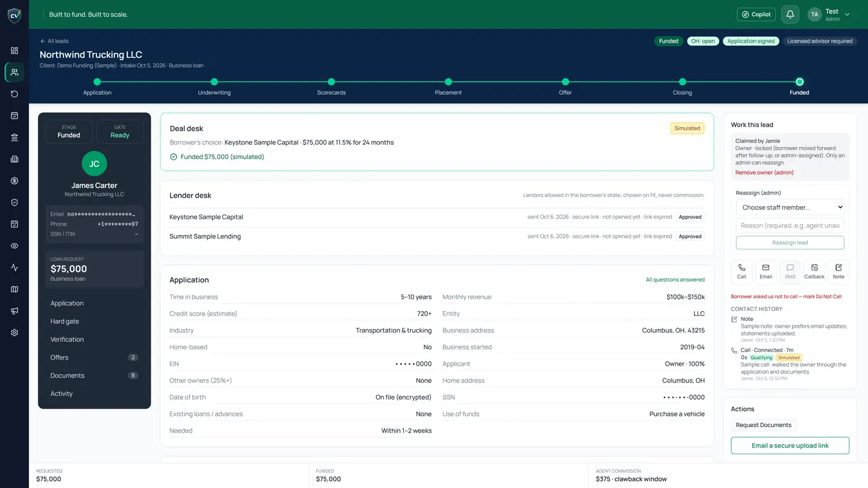Click the Note action button
The height and width of the screenshot is (488, 868).
click(838, 272)
